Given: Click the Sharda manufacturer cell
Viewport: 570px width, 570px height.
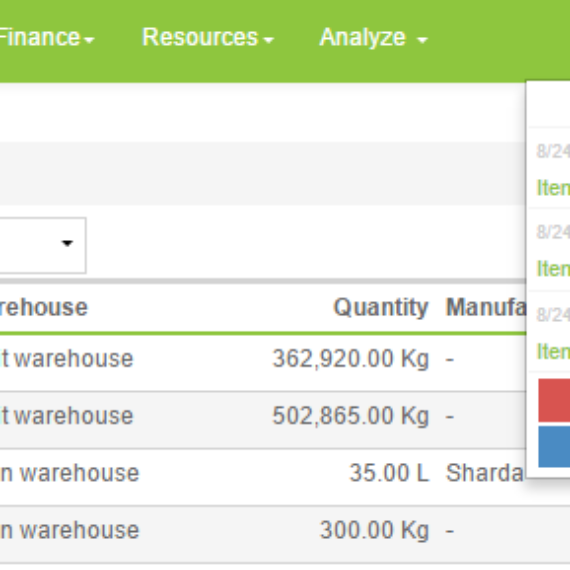Looking at the screenshot, I should tap(485, 473).
